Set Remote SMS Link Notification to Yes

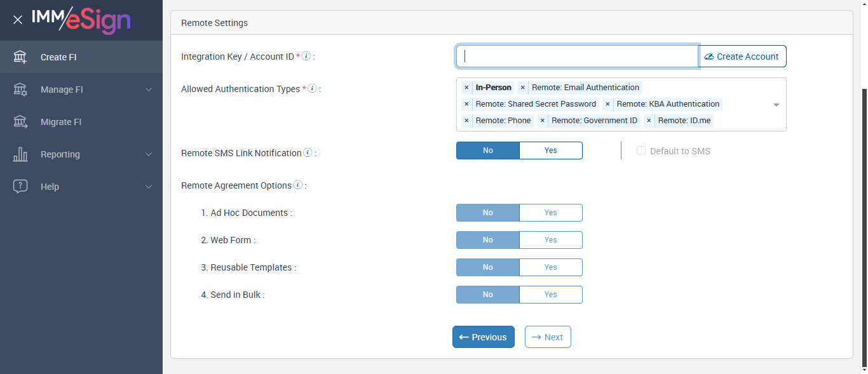(550, 150)
